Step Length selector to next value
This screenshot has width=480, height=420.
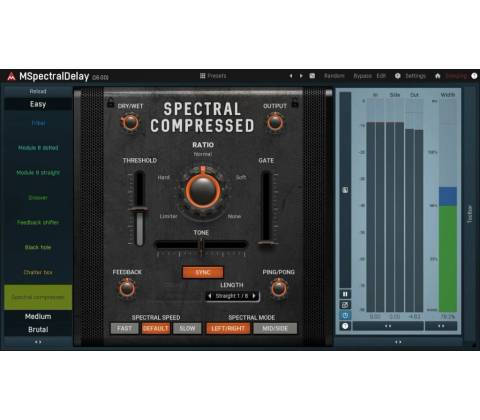pyautogui.click(x=254, y=296)
